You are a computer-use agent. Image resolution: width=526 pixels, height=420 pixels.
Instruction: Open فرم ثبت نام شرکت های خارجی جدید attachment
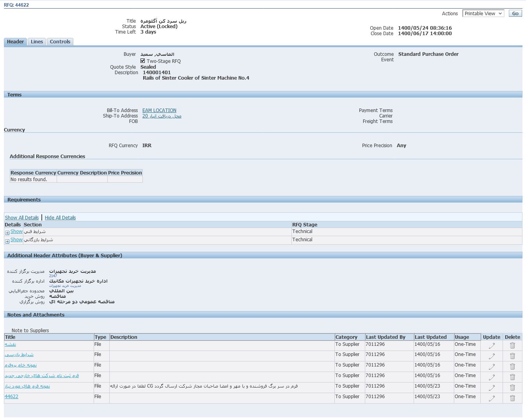click(x=42, y=376)
